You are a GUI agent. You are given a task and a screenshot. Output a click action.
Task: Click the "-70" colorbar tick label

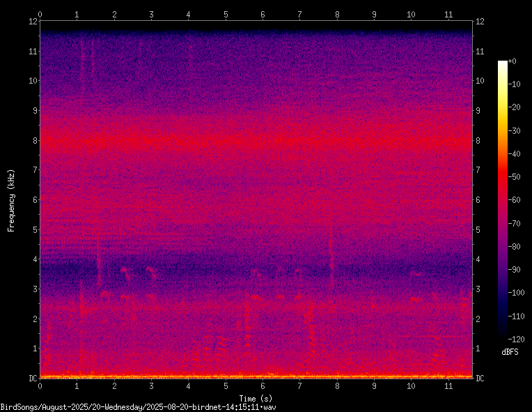(x=515, y=224)
